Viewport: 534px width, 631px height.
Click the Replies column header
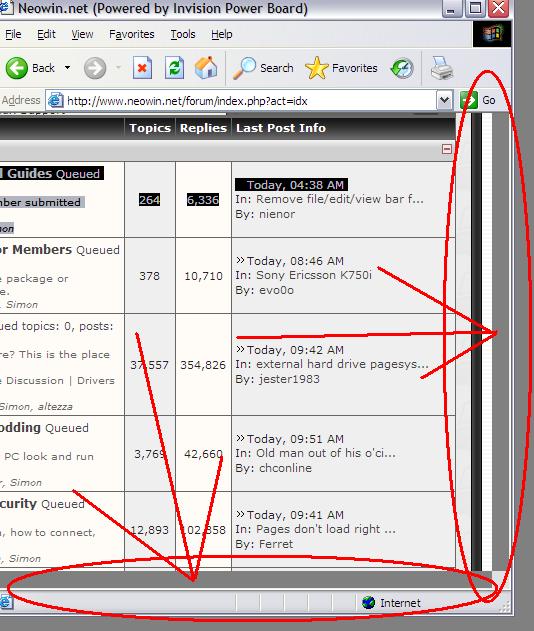coord(203,128)
